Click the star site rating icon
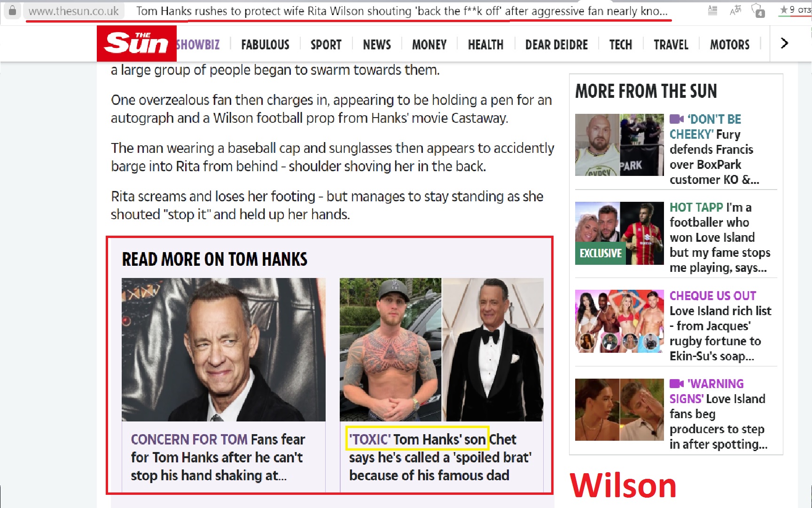Screen dimensions: 812x508 coord(784,9)
